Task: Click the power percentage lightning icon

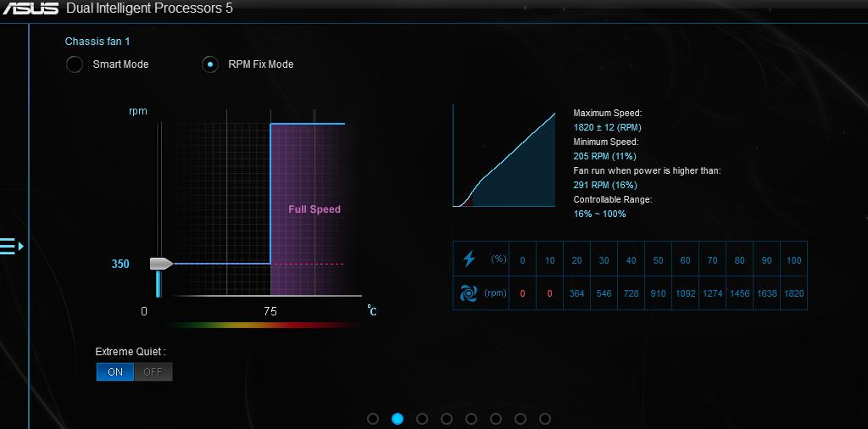Action: (469, 259)
